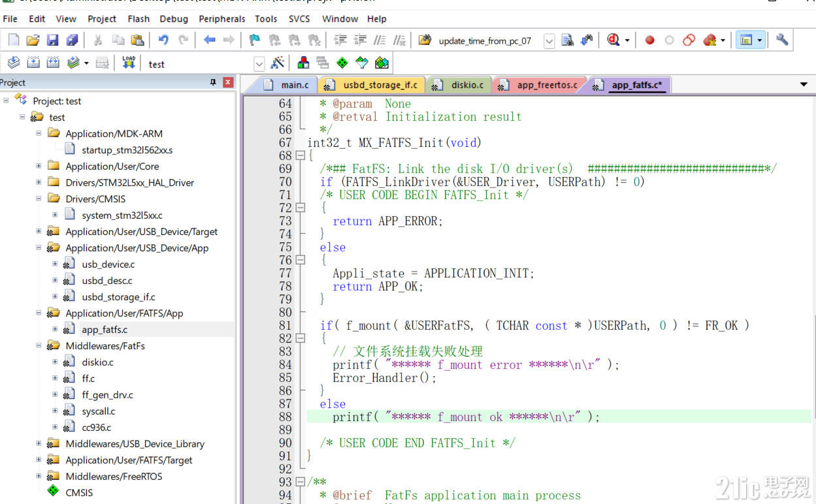The height and width of the screenshot is (504, 816).
Task: Click the Select Software Packs icon
Action: 362,63
